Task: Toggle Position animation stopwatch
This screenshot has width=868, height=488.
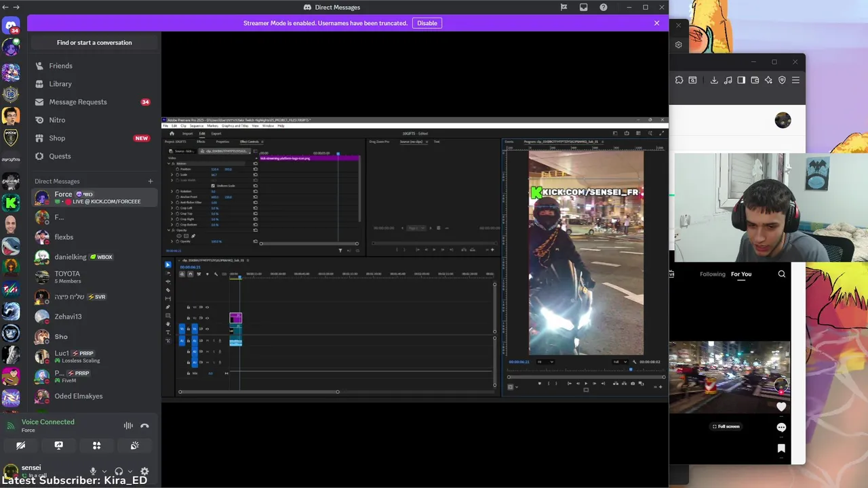Action: (178, 169)
